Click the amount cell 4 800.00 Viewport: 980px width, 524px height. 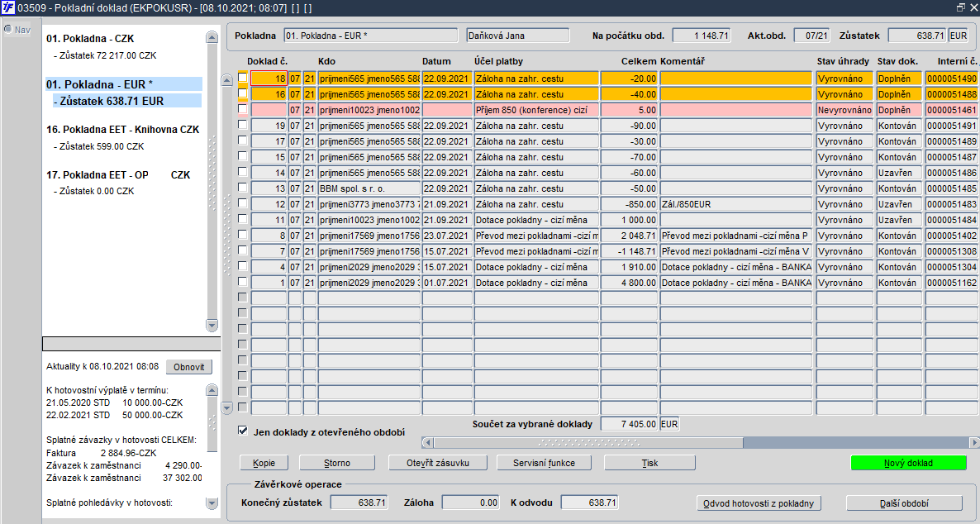pyautogui.click(x=630, y=283)
